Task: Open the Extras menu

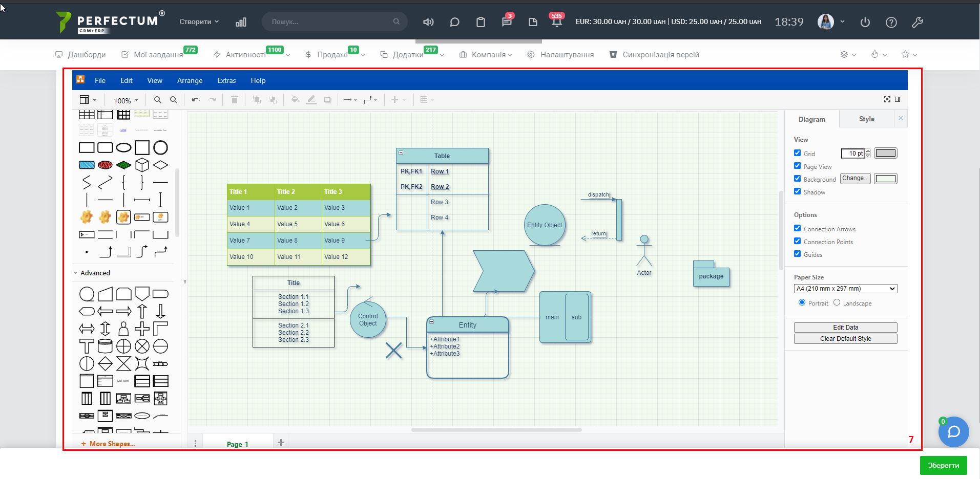Action: click(x=226, y=80)
